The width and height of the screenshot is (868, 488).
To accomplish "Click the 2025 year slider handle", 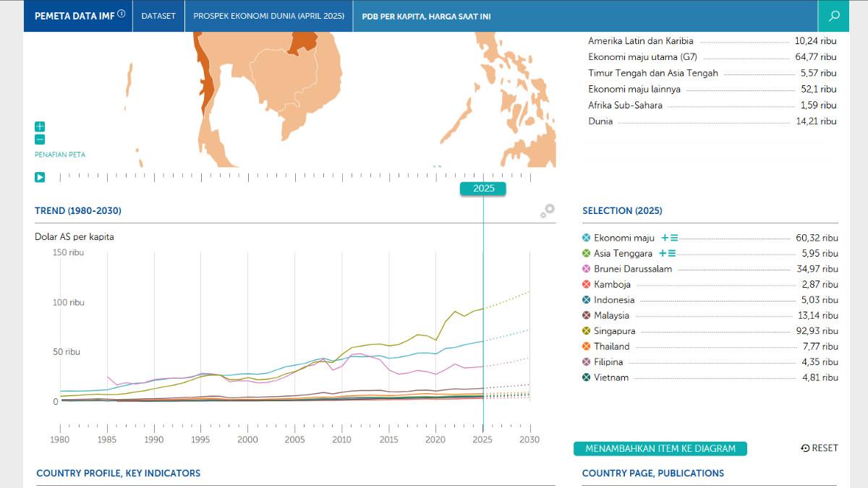I will (x=483, y=189).
